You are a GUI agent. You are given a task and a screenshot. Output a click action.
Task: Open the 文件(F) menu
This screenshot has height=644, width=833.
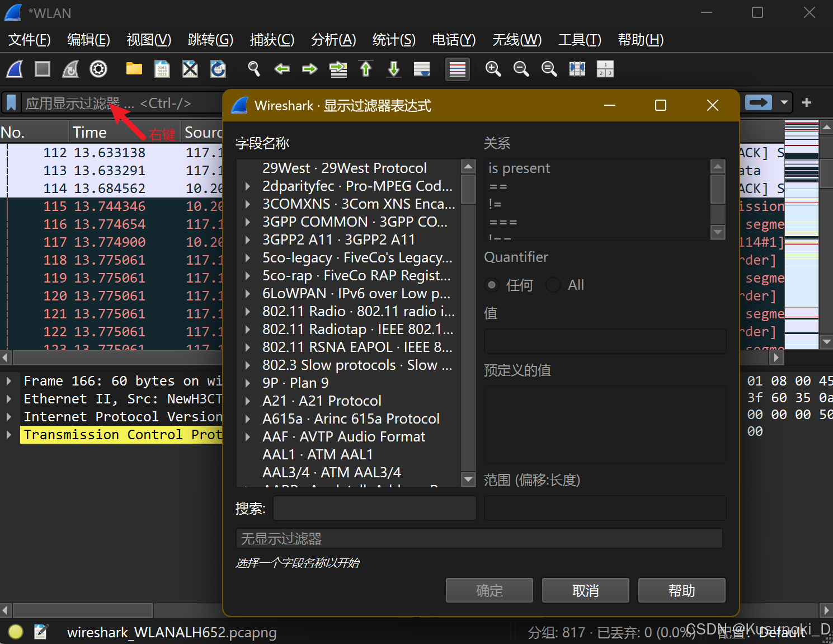[29, 40]
